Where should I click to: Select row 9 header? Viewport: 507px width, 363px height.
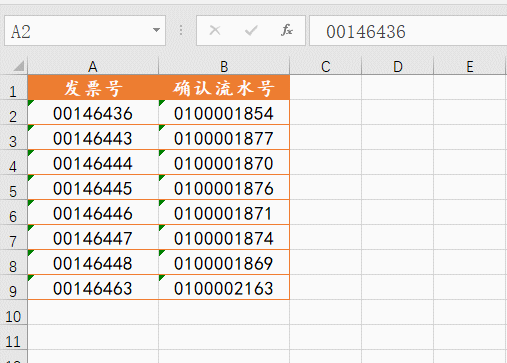[13, 288]
